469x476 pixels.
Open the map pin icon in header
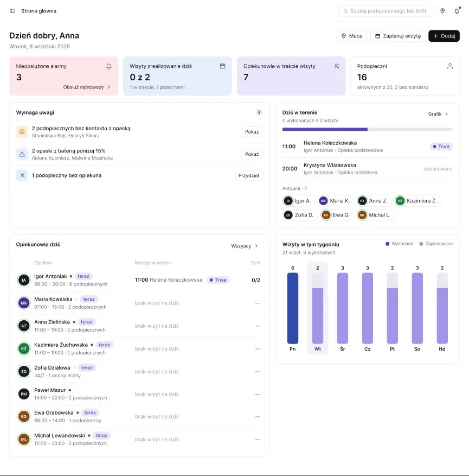point(442,11)
